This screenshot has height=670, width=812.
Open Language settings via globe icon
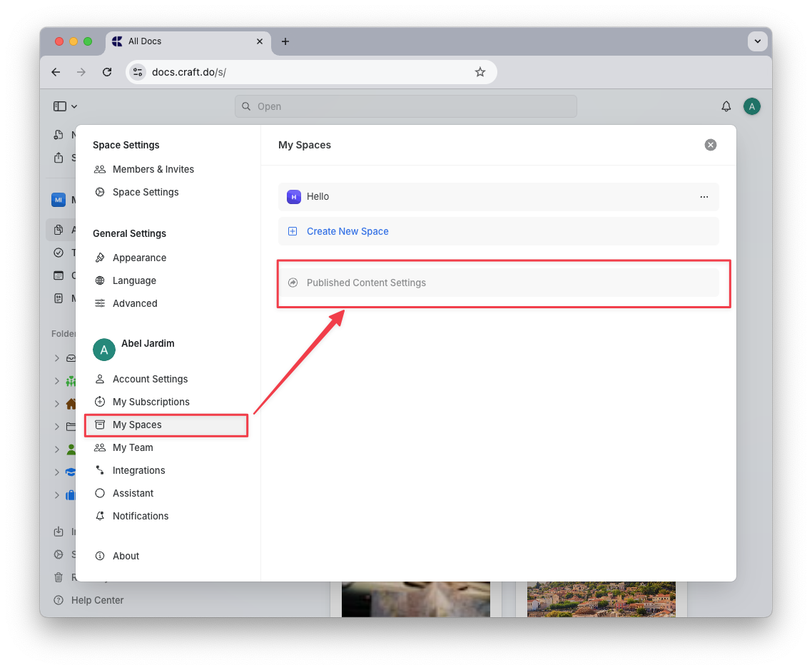click(x=100, y=280)
